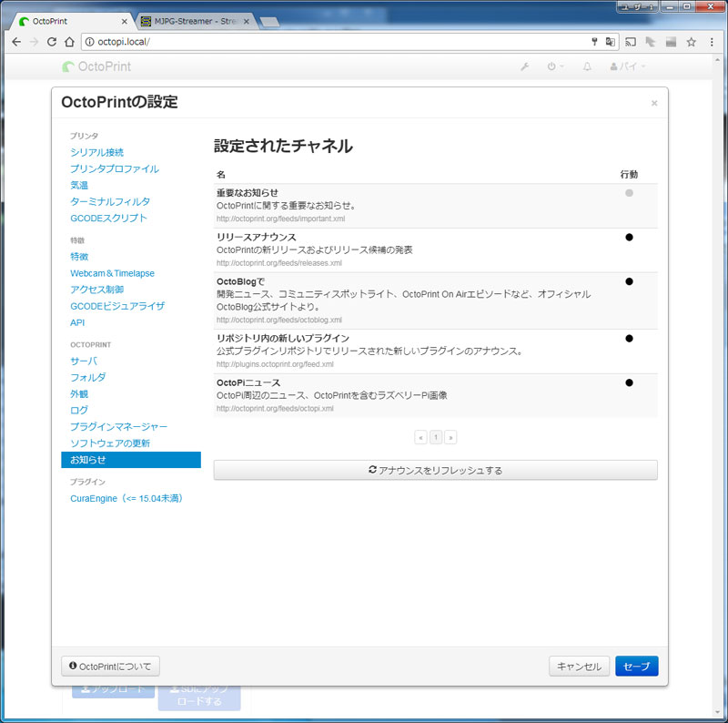The height and width of the screenshot is (723, 728).
Task: Open シリアル接続 settings section
Action: click(96, 152)
